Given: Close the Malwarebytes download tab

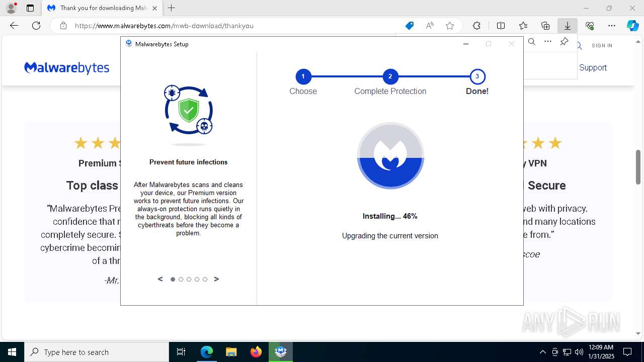Looking at the screenshot, I should coord(154,8).
